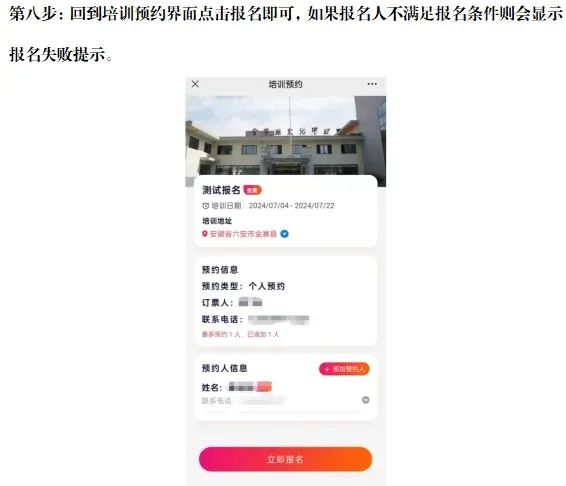Open the 安徽省六安市金寨县 address link

tap(243, 234)
